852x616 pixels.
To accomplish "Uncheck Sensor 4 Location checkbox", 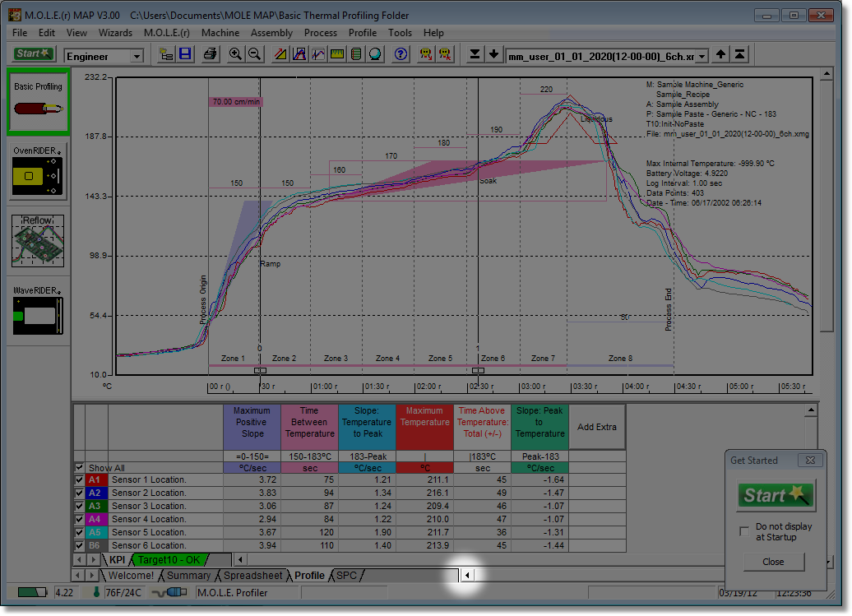I will point(79,519).
